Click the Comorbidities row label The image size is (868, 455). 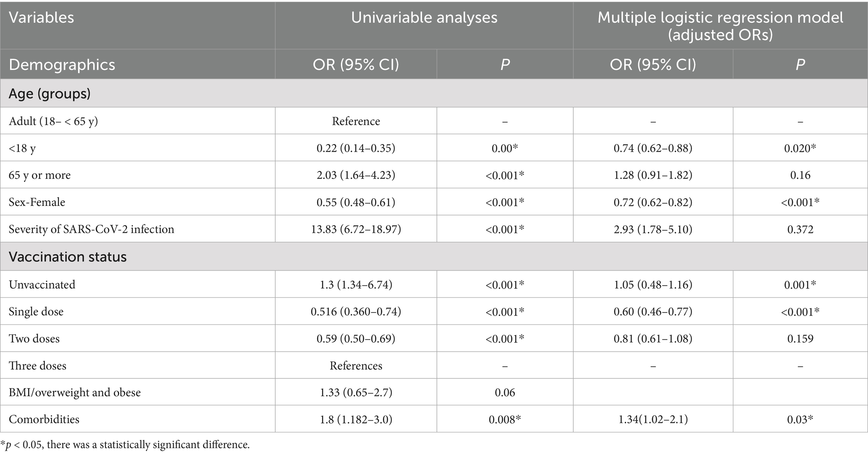click(x=44, y=419)
